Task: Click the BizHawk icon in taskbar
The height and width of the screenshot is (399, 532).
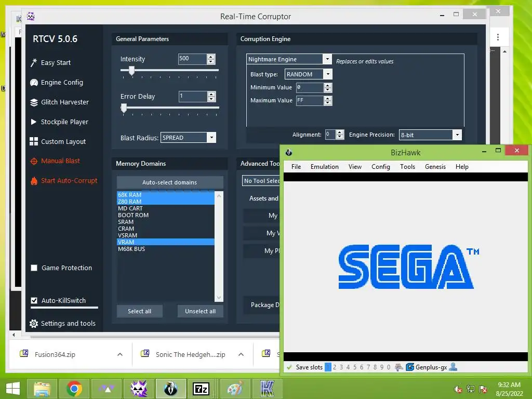Action: click(170, 389)
